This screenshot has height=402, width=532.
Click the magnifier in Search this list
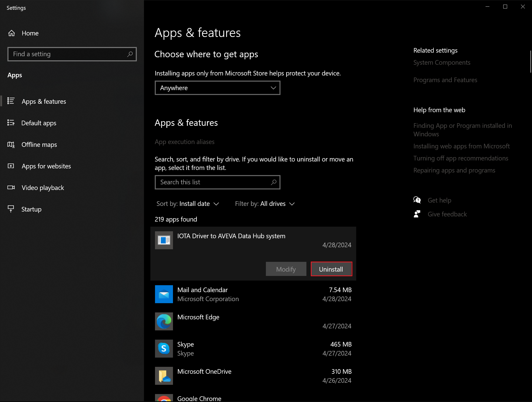[274, 182]
